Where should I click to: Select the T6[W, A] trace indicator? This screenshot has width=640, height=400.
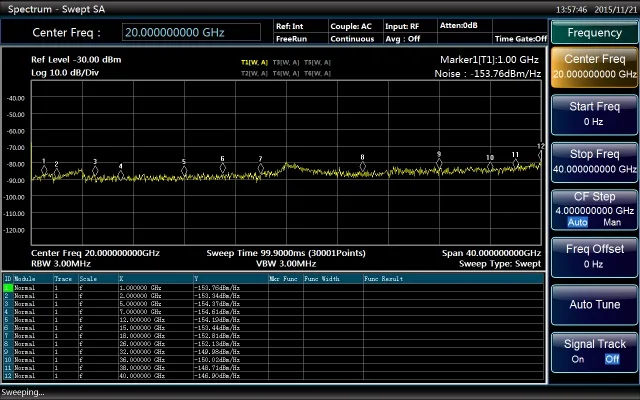[x=317, y=72]
